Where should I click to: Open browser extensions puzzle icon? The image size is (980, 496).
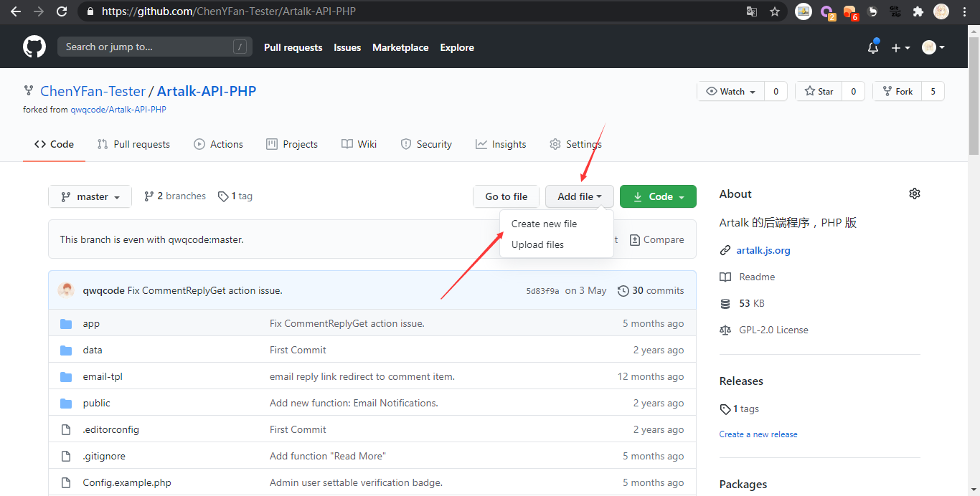click(x=918, y=11)
